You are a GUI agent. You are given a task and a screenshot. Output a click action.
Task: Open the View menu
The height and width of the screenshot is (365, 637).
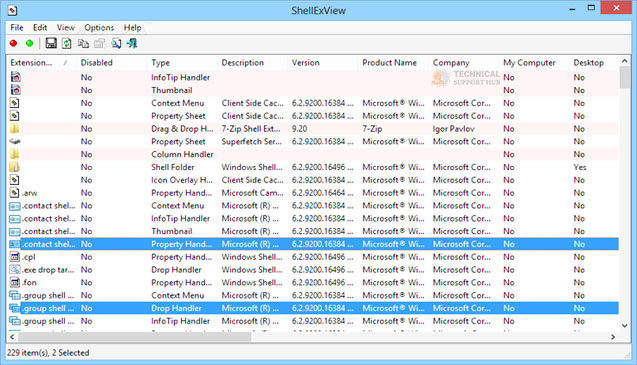click(65, 28)
